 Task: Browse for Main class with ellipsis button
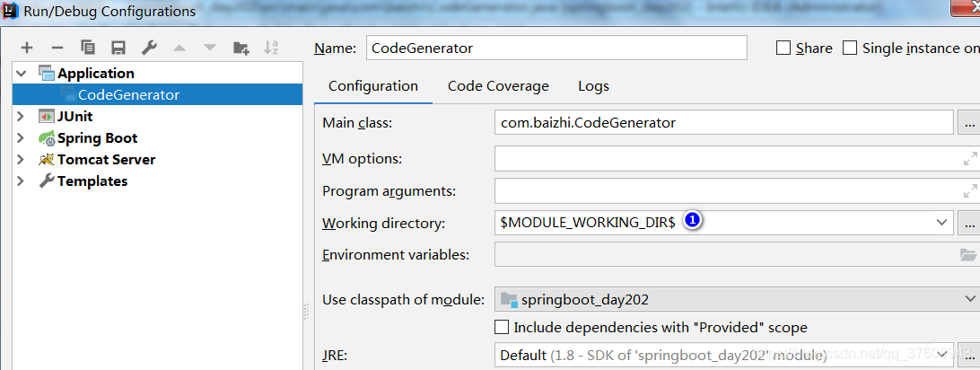tap(968, 123)
